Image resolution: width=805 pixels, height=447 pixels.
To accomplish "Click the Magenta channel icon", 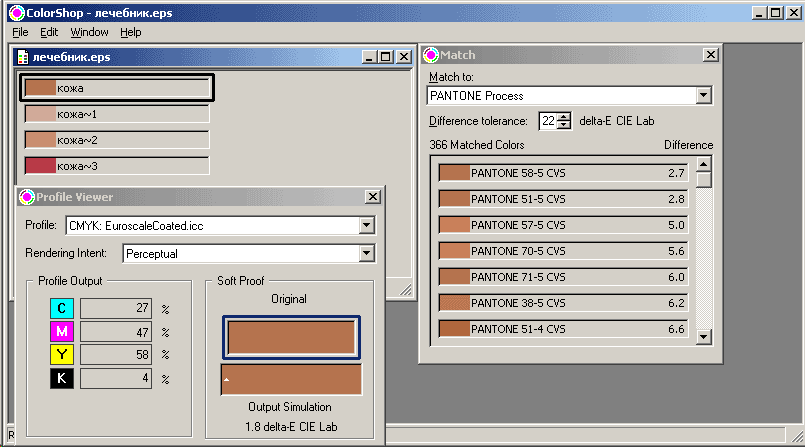I will click(x=62, y=332).
